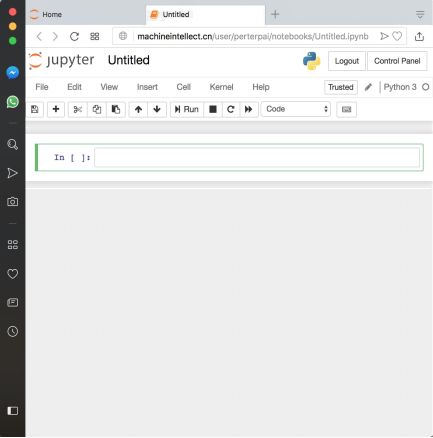
Task: Click the Python 3 kernel name
Action: (x=400, y=87)
